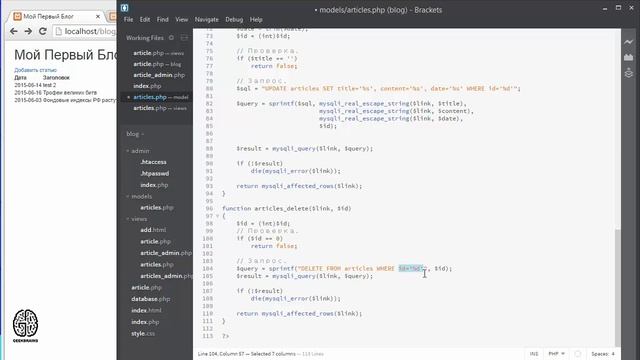The width and height of the screenshot is (640, 360).
Task: Open articles_admin.php in views folder tree
Action: (166, 276)
